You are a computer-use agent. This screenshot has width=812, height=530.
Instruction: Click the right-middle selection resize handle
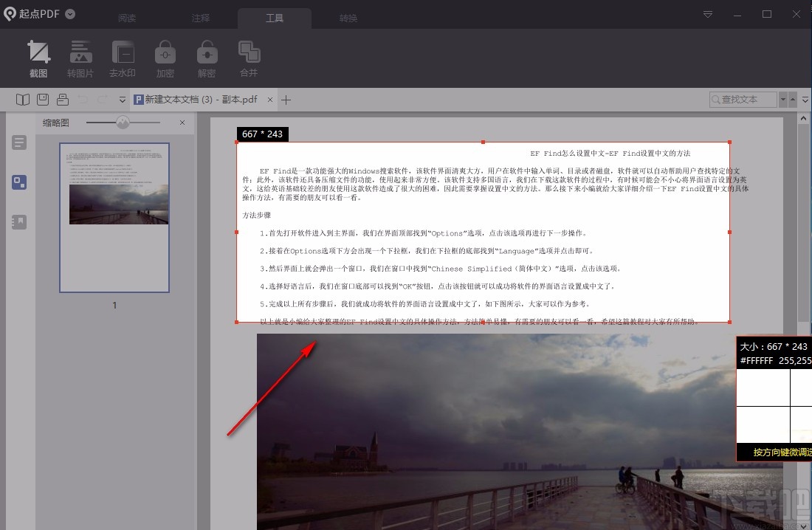729,232
